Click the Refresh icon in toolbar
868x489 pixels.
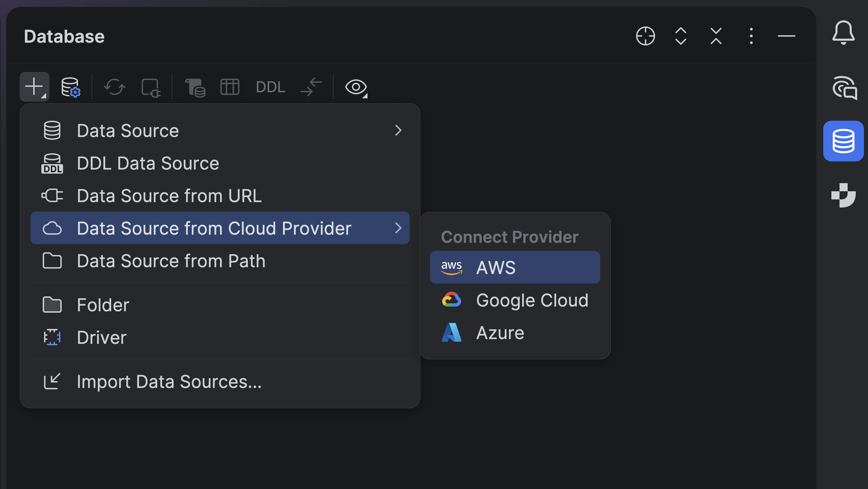(114, 87)
